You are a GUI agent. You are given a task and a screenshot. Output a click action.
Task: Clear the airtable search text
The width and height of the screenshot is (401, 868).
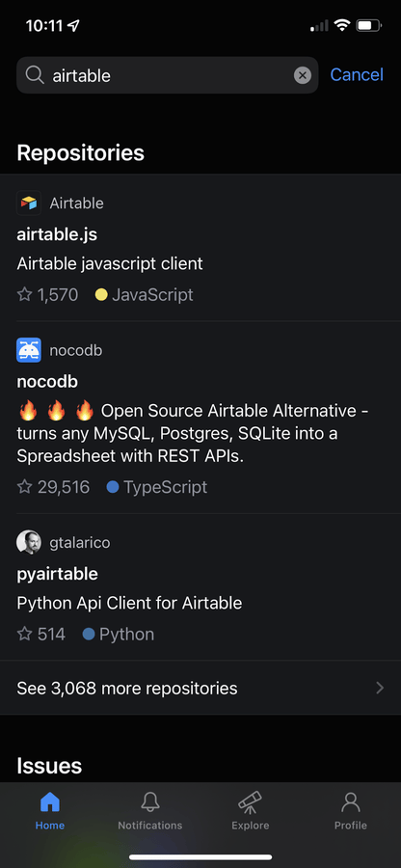pyautogui.click(x=302, y=74)
